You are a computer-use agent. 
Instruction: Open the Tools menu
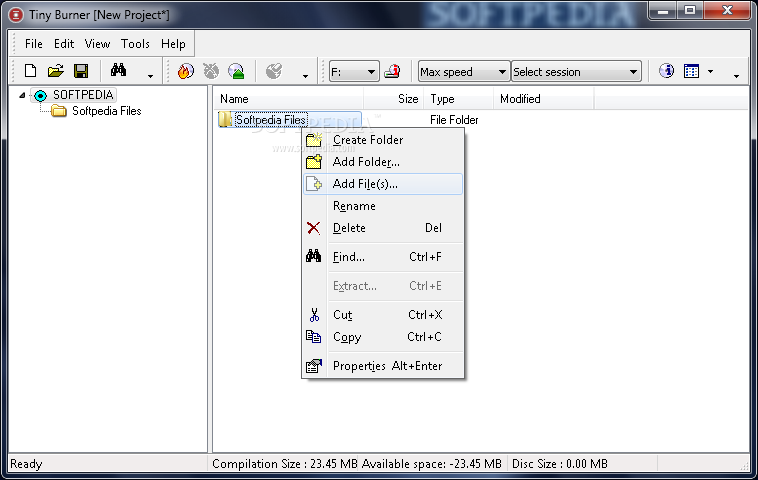click(x=135, y=44)
